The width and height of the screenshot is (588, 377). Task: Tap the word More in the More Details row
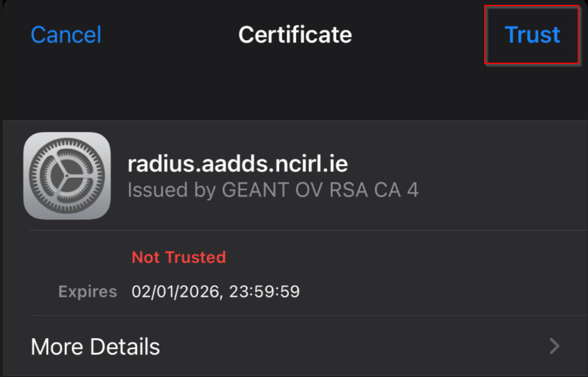(x=57, y=346)
